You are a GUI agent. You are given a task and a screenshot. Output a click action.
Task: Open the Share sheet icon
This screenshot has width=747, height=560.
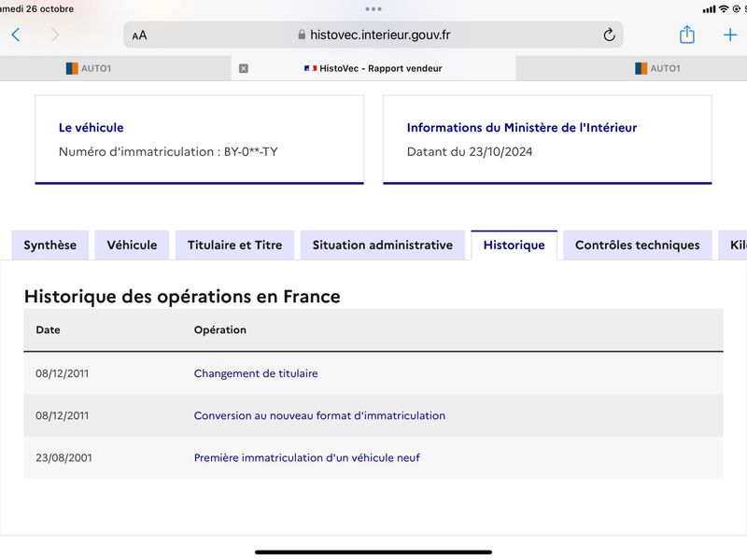click(686, 35)
